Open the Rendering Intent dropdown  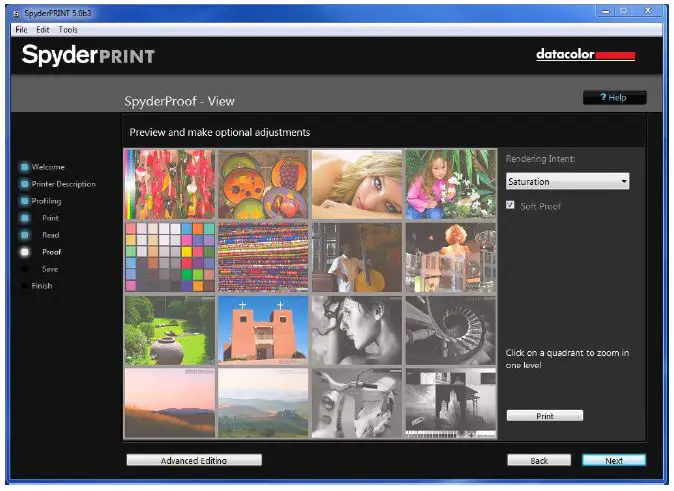(567, 181)
